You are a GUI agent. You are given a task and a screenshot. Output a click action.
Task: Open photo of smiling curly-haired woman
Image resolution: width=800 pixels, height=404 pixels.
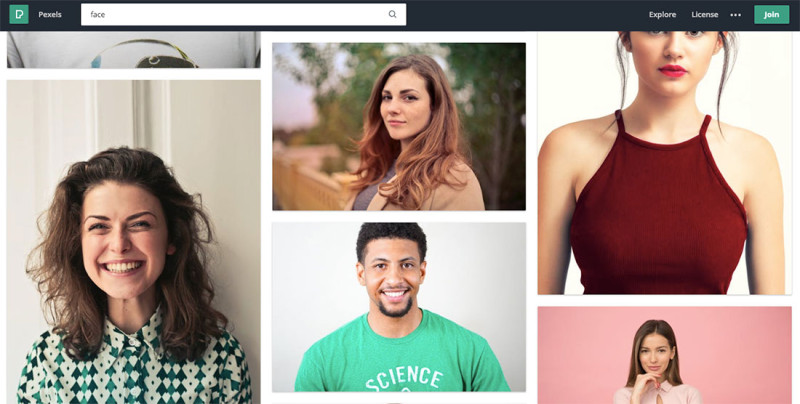134,242
